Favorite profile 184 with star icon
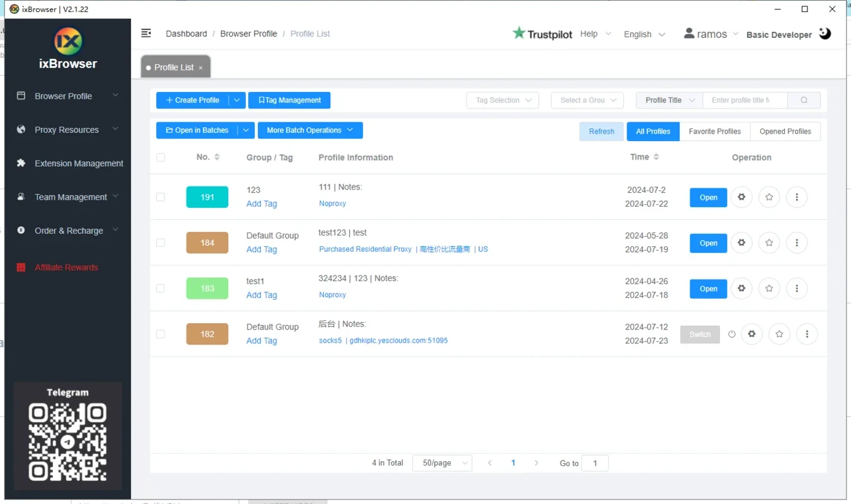This screenshot has height=504, width=851. coord(769,243)
